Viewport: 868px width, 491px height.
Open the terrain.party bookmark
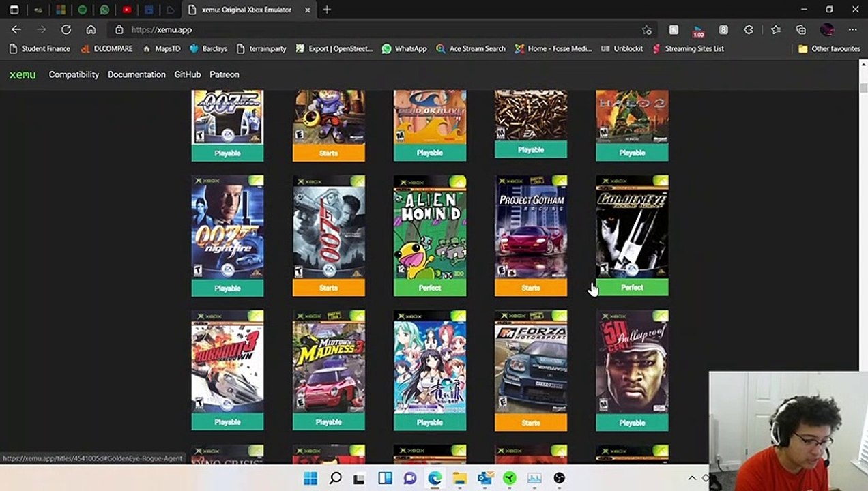click(x=261, y=49)
